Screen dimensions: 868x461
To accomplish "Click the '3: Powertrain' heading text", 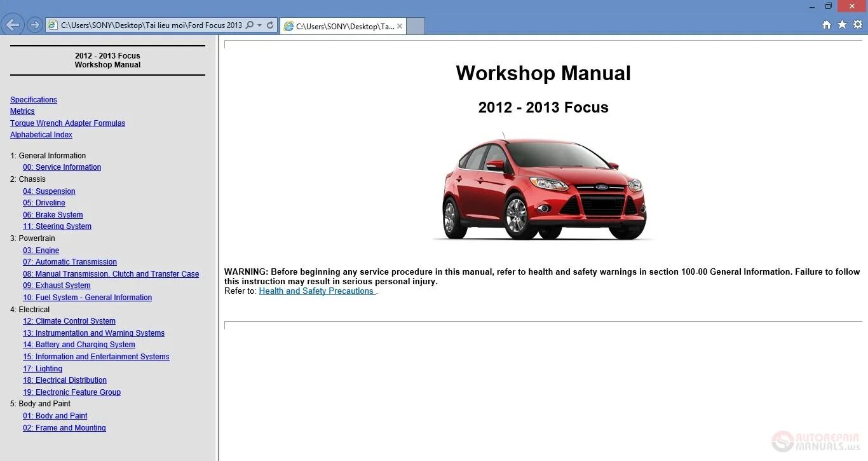I will pos(32,238).
